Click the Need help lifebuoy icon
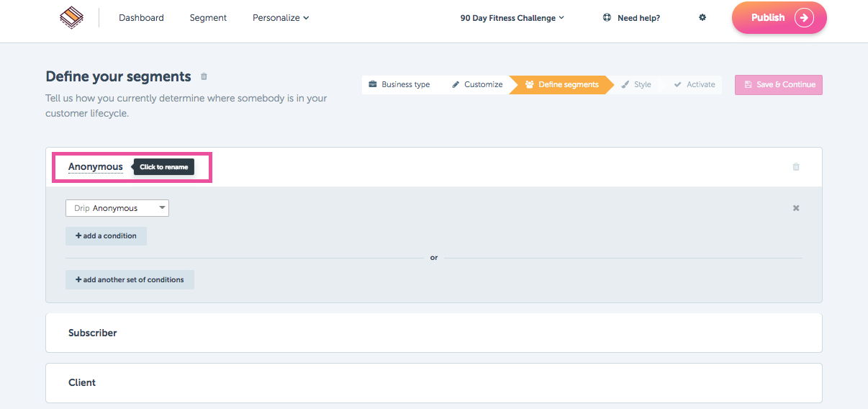The height and width of the screenshot is (409, 868). 607,18
